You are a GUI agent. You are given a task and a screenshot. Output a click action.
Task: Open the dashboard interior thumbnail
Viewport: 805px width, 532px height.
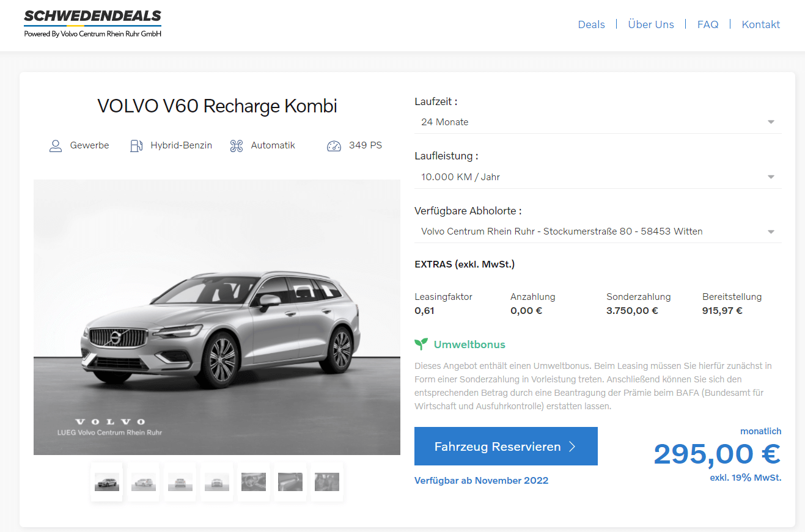coord(290,483)
